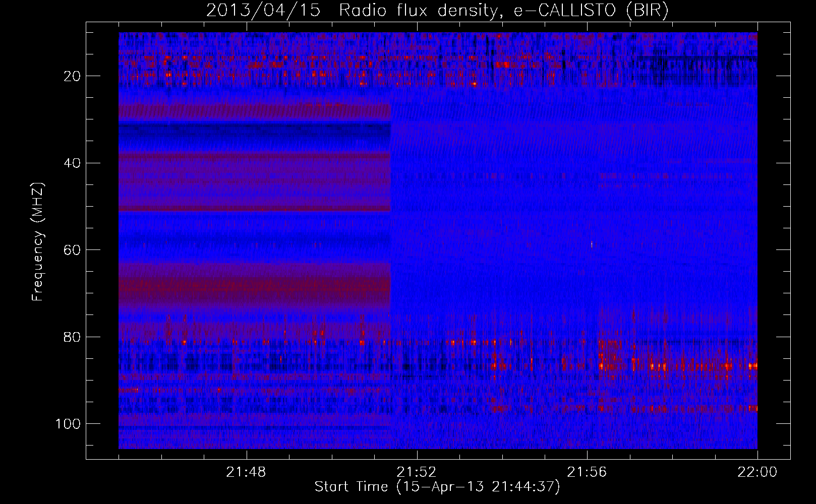This screenshot has width=816, height=504.
Task: Click the plot title '2013/04/15 Radio flux density'
Action: pyautogui.click(x=437, y=11)
